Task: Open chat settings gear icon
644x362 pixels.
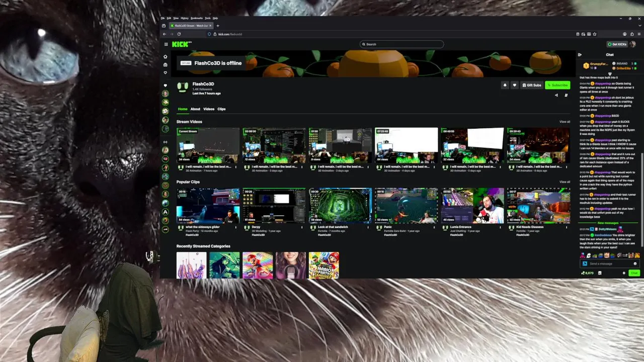Action: click(x=624, y=273)
